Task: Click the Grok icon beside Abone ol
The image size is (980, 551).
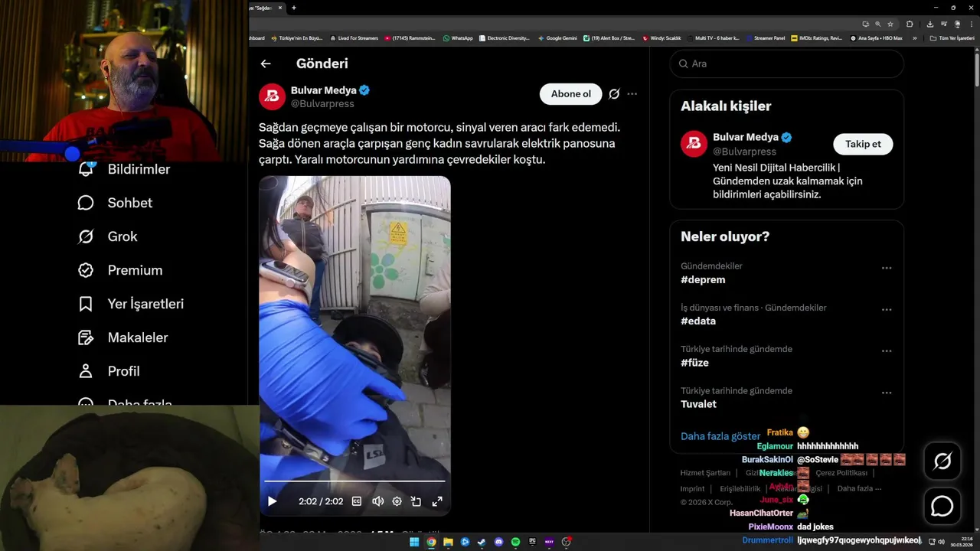Action: 614,94
